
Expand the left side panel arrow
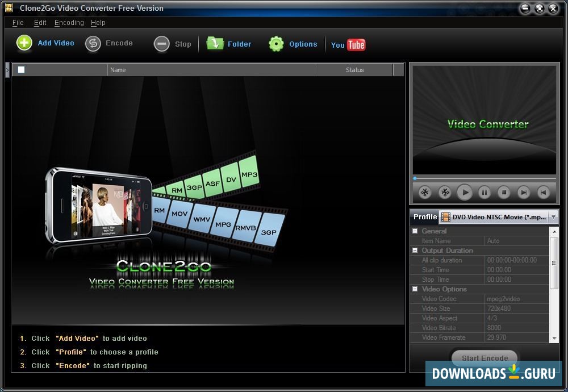pos(7,69)
